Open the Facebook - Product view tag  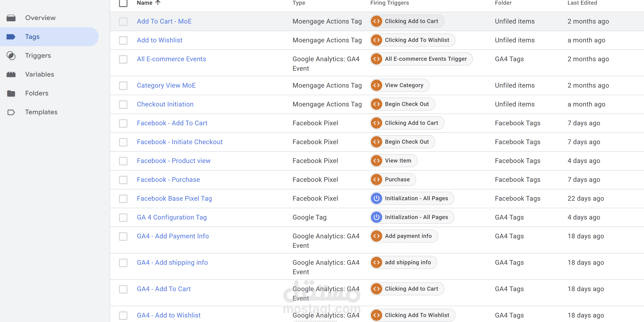click(x=173, y=161)
